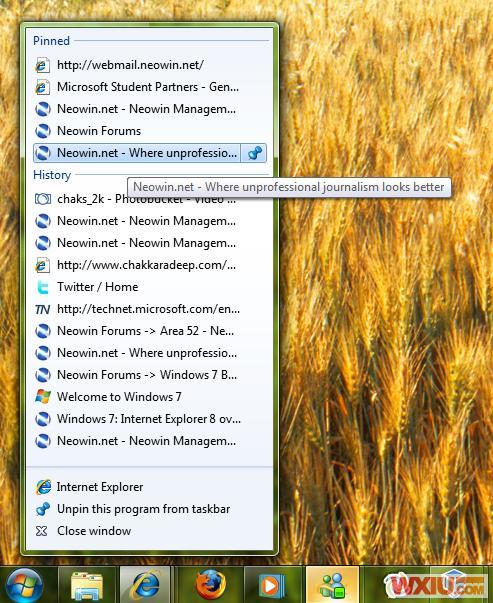Open Neowin Management entry under the Pinned heading
The image size is (493, 603).
[x=150, y=109]
